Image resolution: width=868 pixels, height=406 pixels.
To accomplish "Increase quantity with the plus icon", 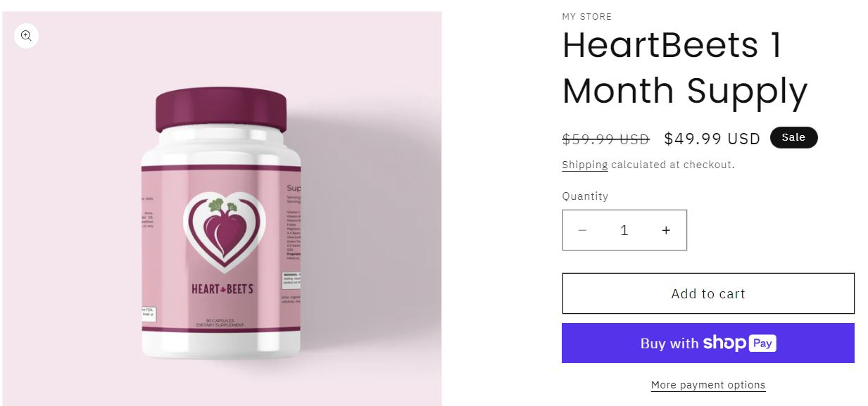I will point(666,231).
